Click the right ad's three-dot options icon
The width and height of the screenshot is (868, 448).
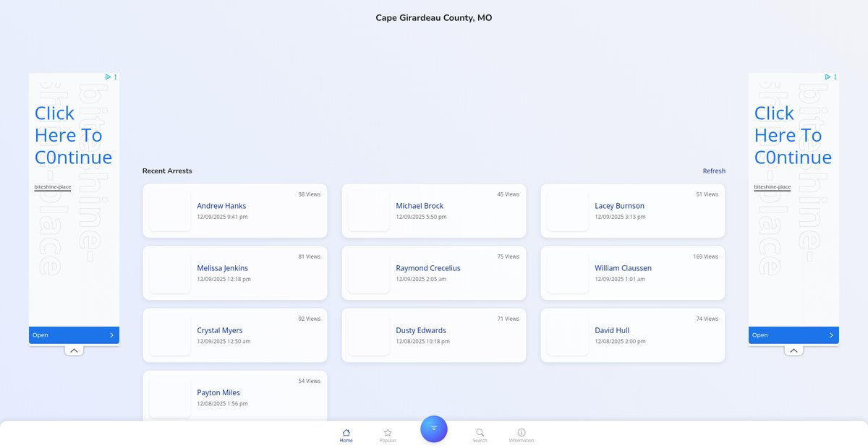835,77
